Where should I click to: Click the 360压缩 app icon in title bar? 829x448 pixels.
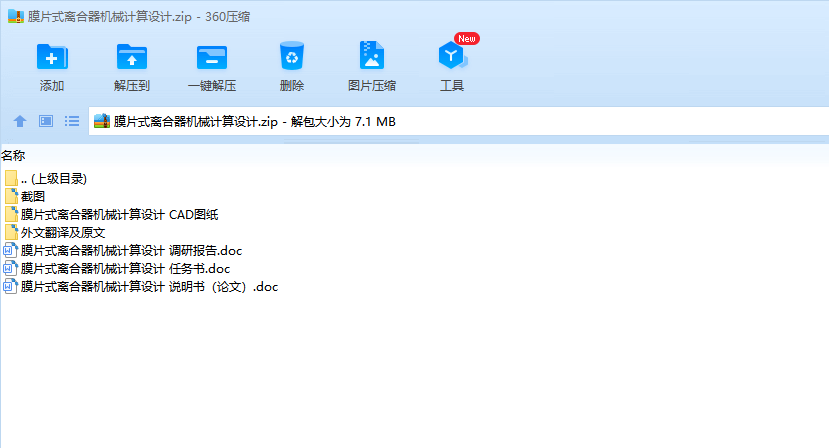point(16,16)
